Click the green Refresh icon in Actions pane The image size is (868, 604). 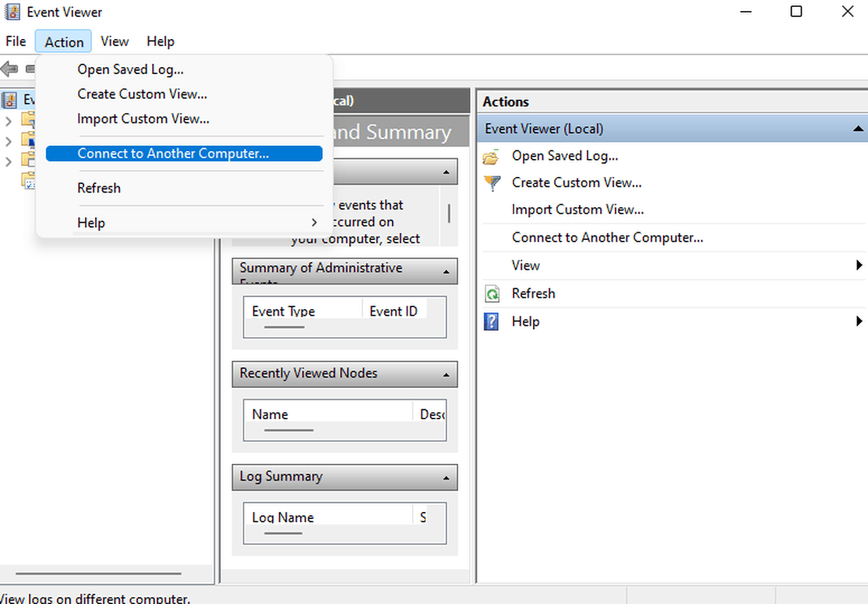pyautogui.click(x=492, y=293)
